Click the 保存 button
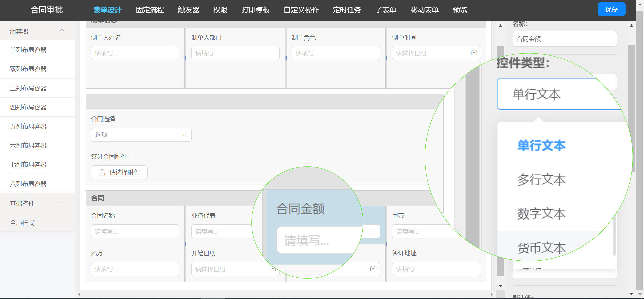This screenshot has height=299, width=644. (x=611, y=9)
